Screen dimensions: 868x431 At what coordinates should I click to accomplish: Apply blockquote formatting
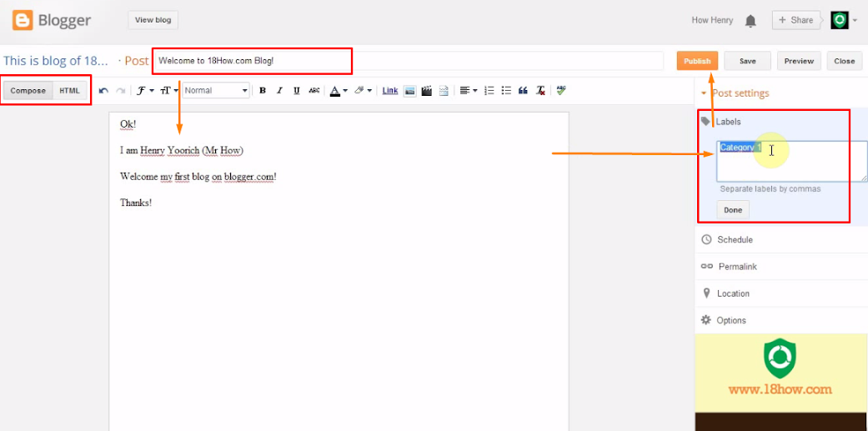tap(523, 91)
